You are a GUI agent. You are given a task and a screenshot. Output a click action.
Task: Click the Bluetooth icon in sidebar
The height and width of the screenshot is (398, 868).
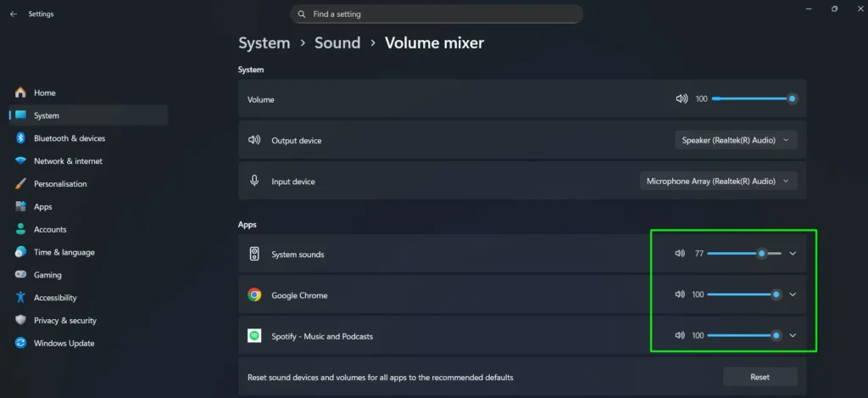20,138
